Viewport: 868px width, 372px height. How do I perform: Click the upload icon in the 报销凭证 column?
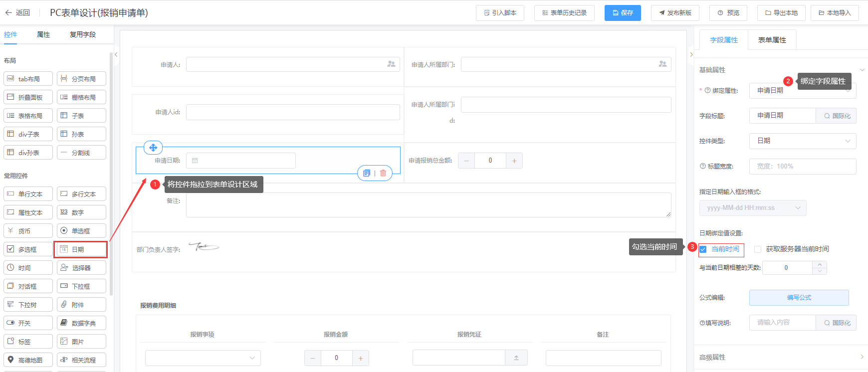point(516,358)
